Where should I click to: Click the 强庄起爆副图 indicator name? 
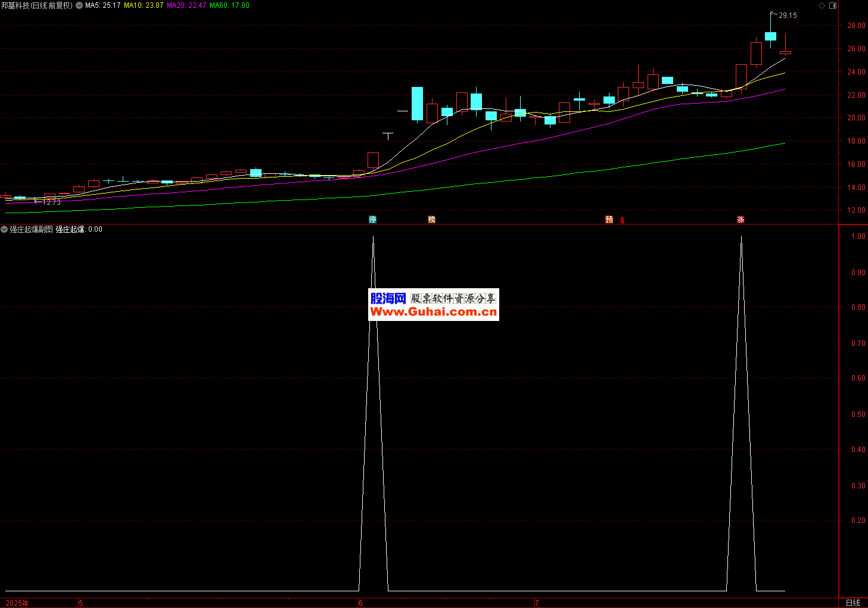coord(31,229)
